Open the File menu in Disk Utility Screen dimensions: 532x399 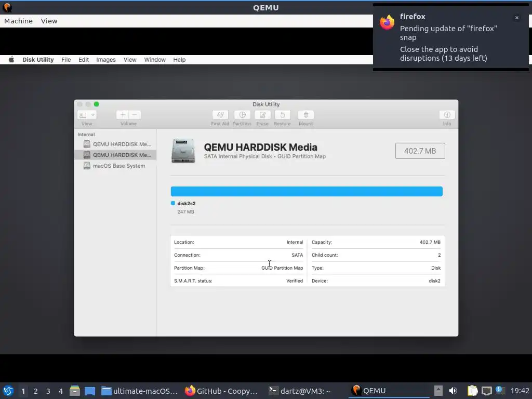66,60
